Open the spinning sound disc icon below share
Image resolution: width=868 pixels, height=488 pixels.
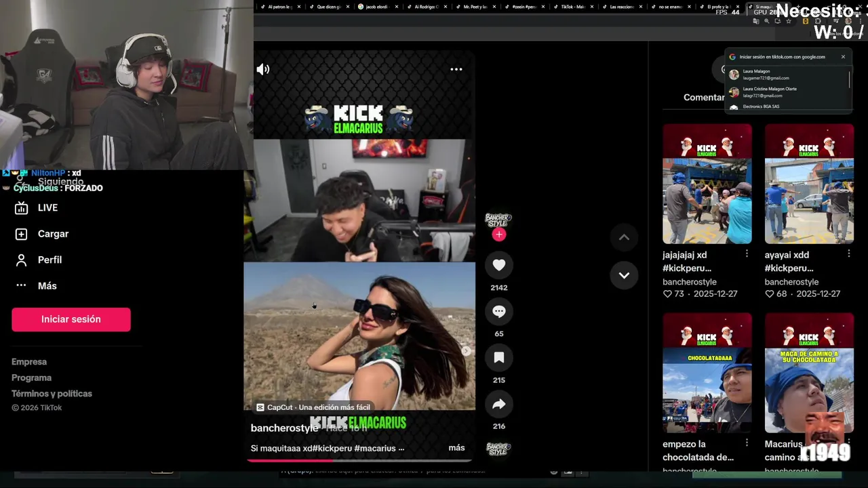coord(498,449)
